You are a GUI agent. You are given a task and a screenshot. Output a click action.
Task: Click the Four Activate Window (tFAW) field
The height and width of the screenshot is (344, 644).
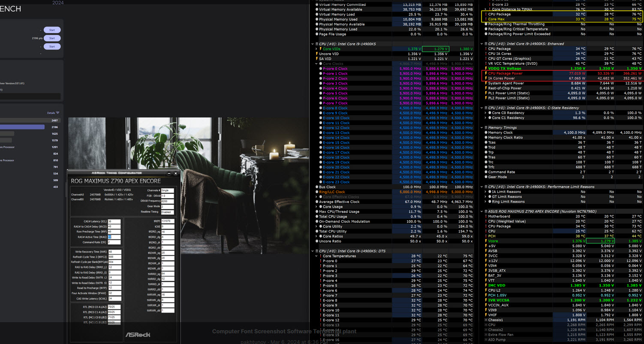114,293
